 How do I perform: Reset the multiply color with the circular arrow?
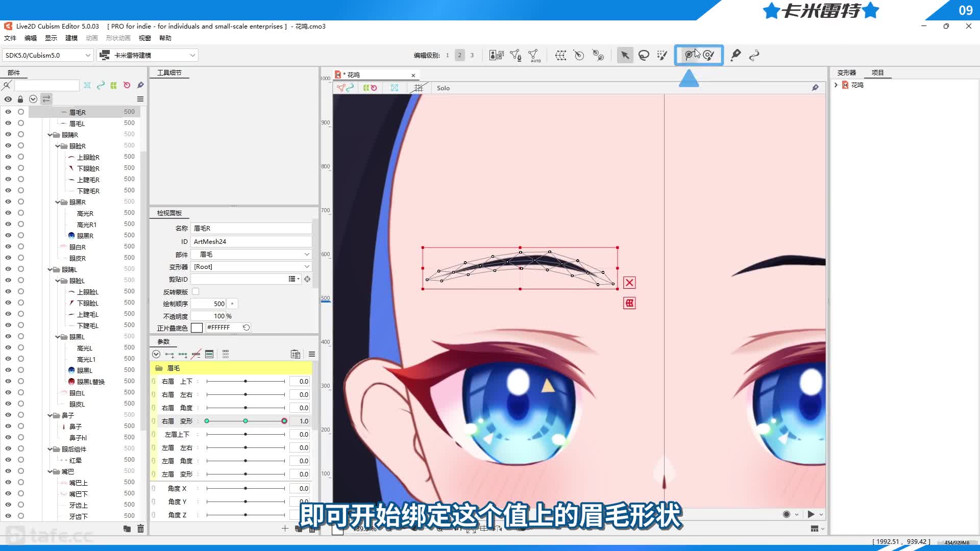[x=246, y=328]
